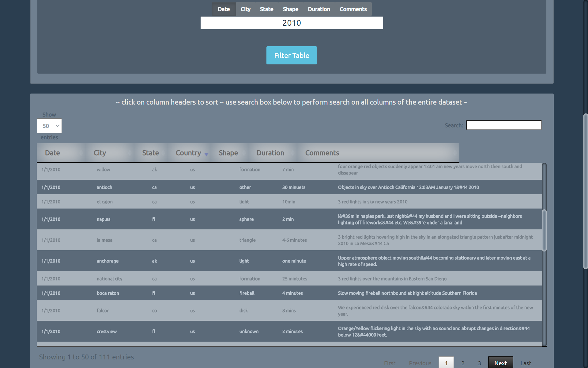The width and height of the screenshot is (588, 368).
Task: Choose the Comments filter tab
Action: 353,9
